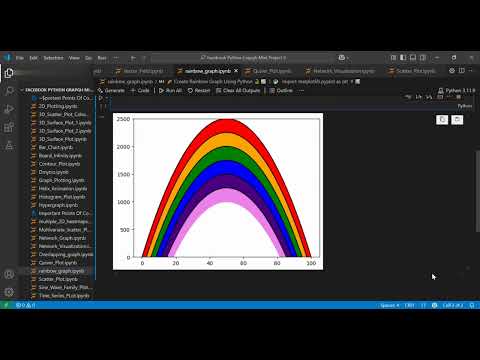Close the rainbow_graph.ipynb tab
Image resolution: width=480 pixels, height=360 pixels.
click(x=236, y=71)
